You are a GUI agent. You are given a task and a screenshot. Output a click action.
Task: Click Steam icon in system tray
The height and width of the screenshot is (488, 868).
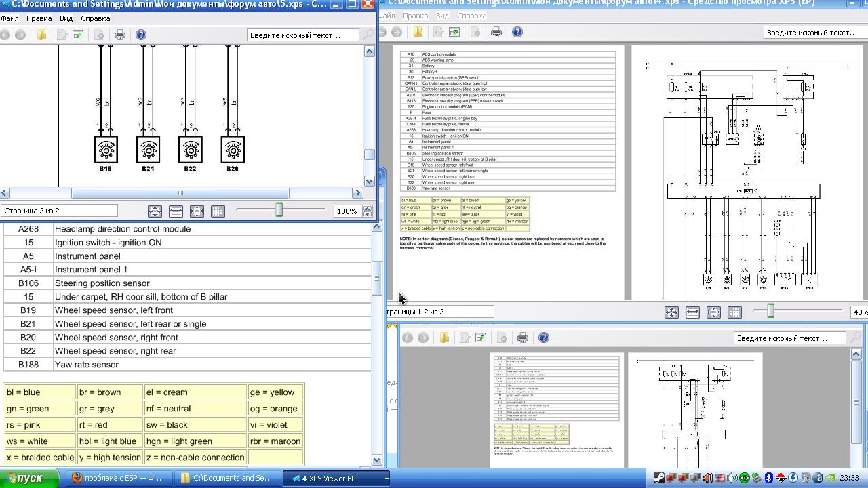click(658, 478)
